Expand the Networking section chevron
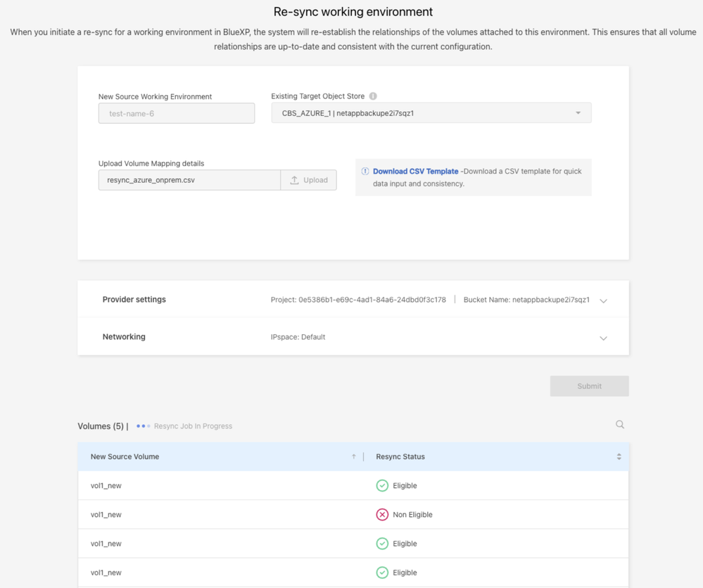703x588 pixels. pyautogui.click(x=603, y=338)
